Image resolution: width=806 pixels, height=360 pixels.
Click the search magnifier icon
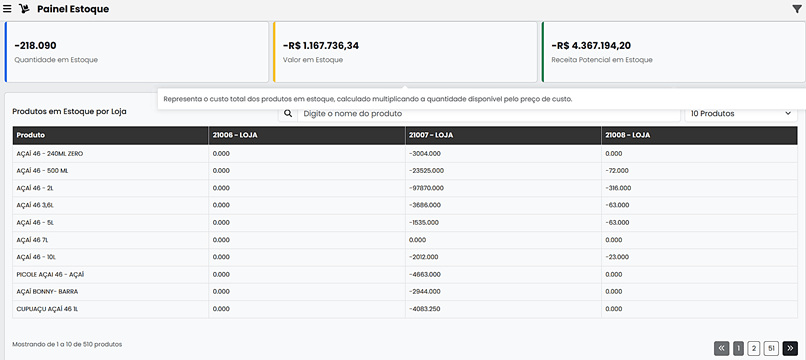288,113
